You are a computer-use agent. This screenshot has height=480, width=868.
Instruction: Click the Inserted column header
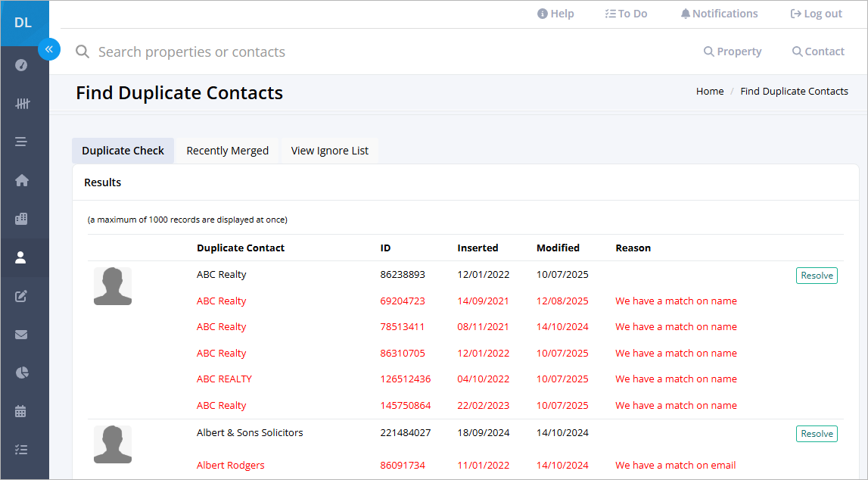pos(478,248)
